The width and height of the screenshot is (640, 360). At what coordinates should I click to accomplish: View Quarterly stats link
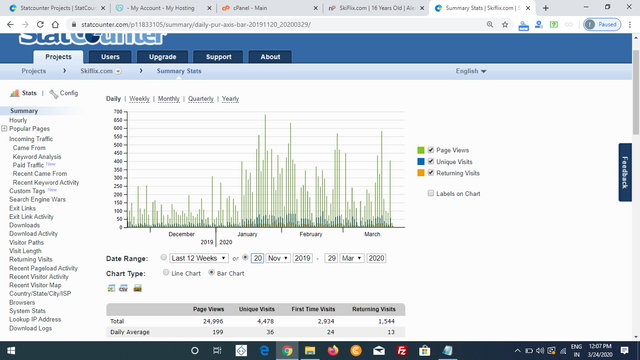coord(201,99)
